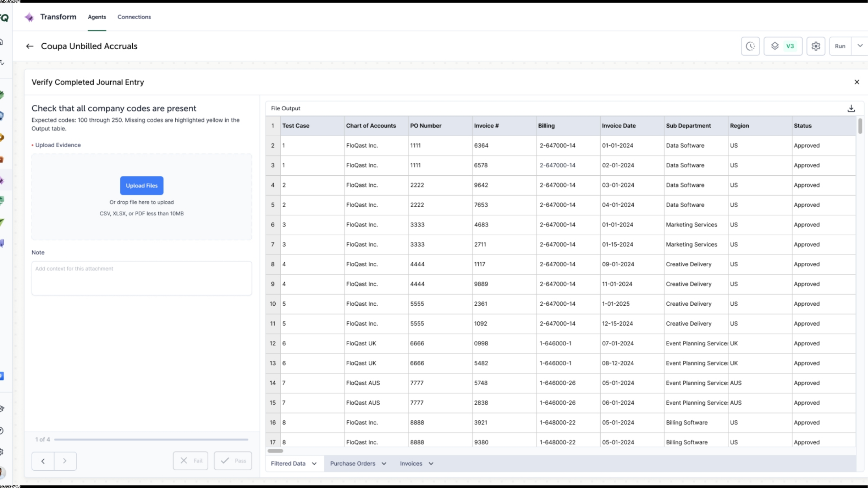Click the Coupa Unbilled Accruals page title
Image resolution: width=868 pixels, height=488 pixels.
click(x=89, y=46)
